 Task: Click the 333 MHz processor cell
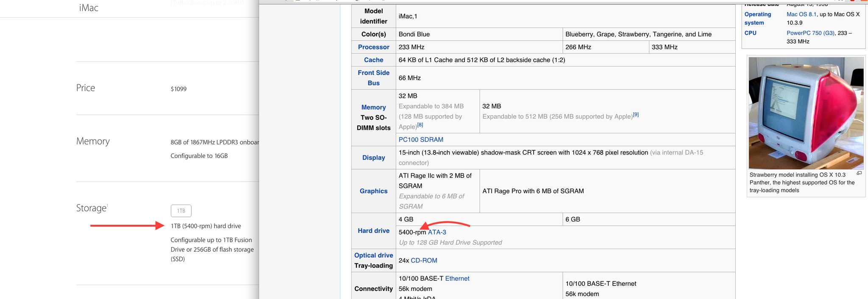tap(692, 47)
